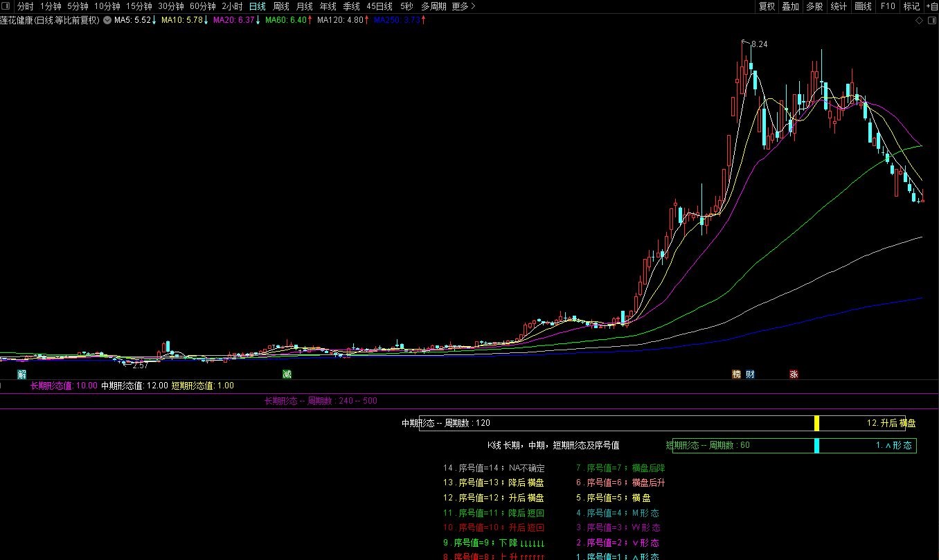Image resolution: width=939 pixels, height=560 pixels.
Task: Click the 长期形态值: 10.00 readout
Action: click(64, 386)
